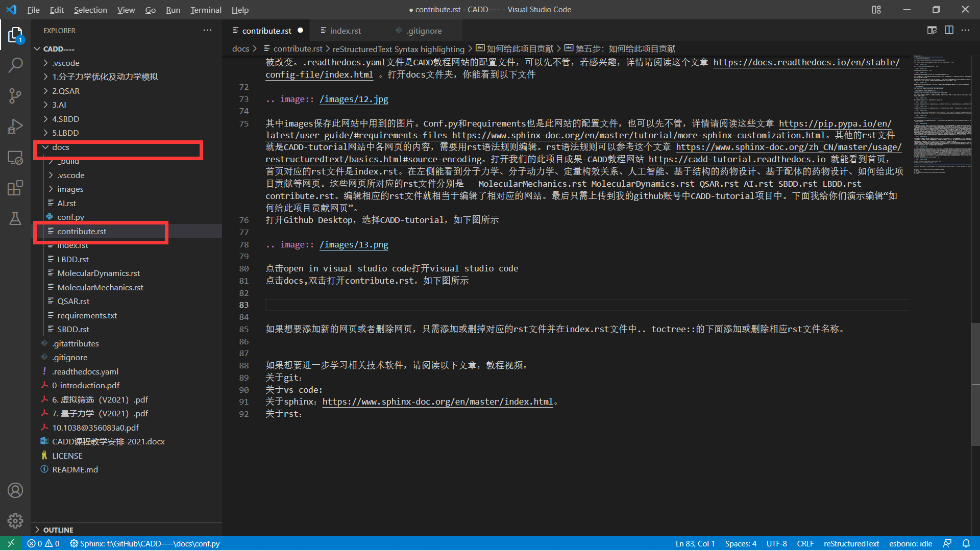The height and width of the screenshot is (551, 980).
Task: Open Run and Debug view
Action: (15, 126)
